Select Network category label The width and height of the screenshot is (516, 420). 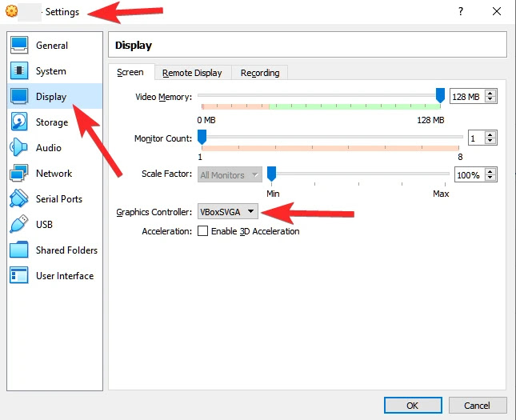[x=54, y=174]
